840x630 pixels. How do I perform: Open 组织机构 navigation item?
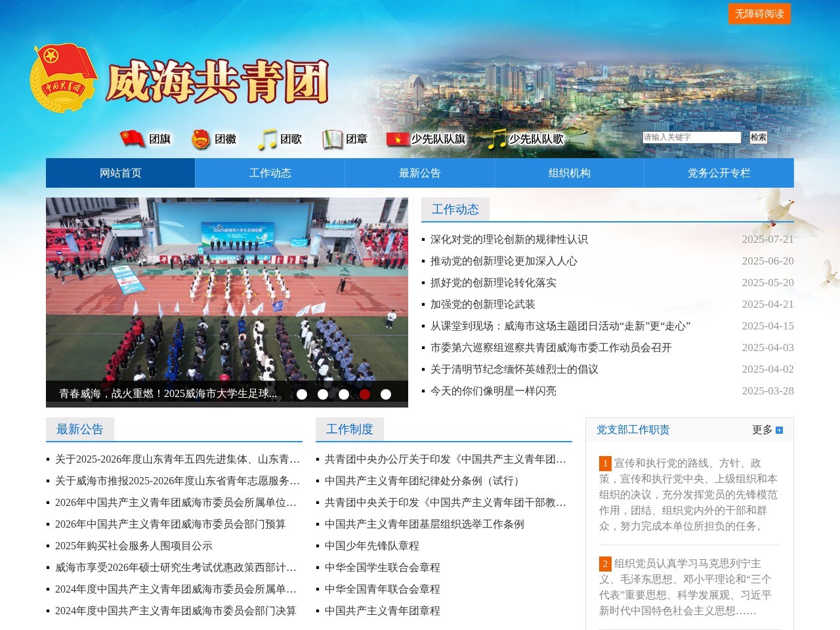pyautogui.click(x=570, y=173)
